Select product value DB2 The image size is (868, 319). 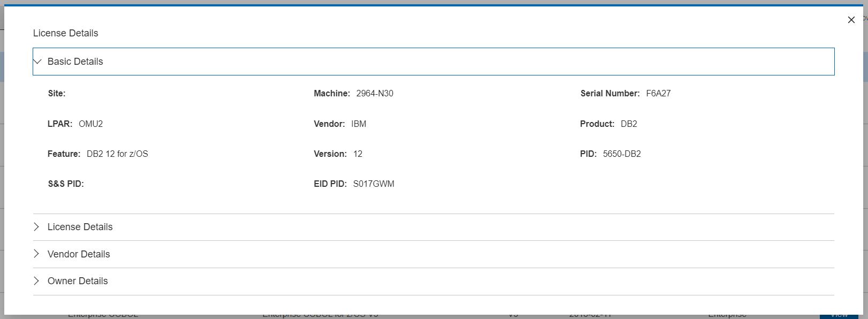pos(629,124)
